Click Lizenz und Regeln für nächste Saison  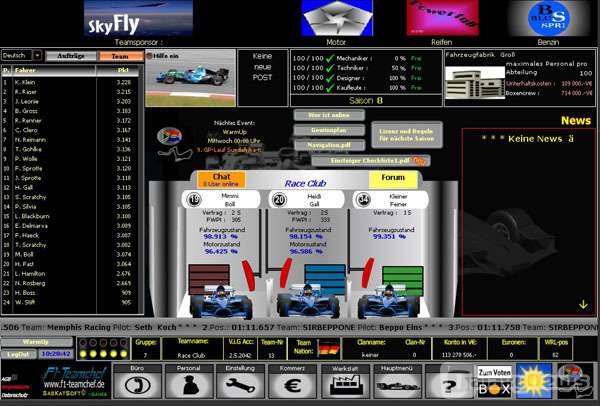[x=407, y=135]
